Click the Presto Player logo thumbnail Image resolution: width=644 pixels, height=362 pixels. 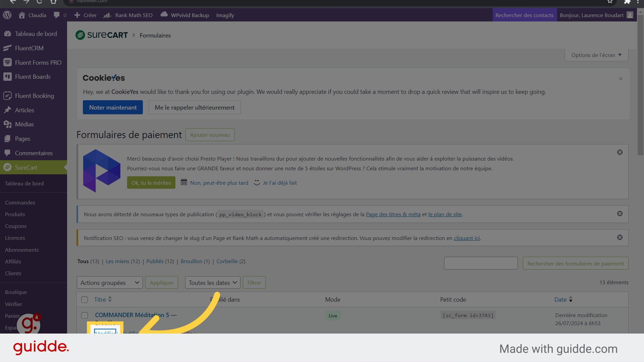[102, 171]
